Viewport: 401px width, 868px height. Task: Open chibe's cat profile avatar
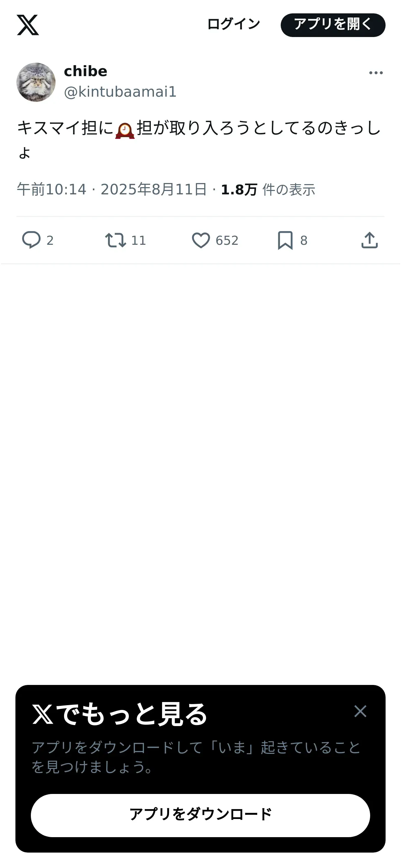36,82
